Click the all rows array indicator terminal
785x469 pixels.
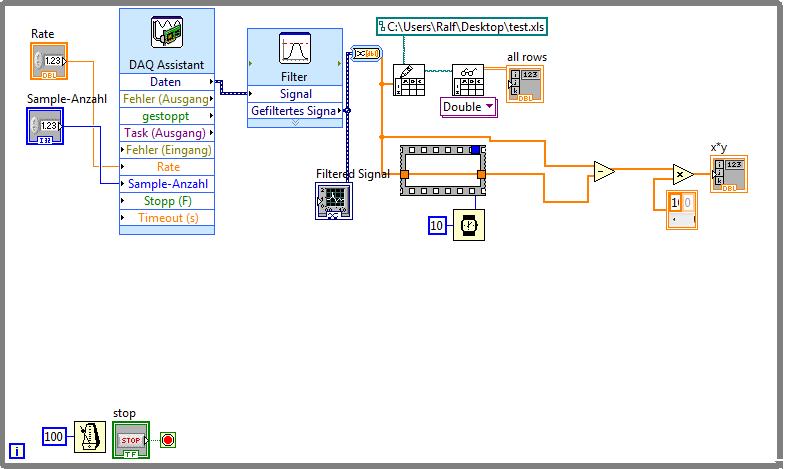[x=525, y=84]
